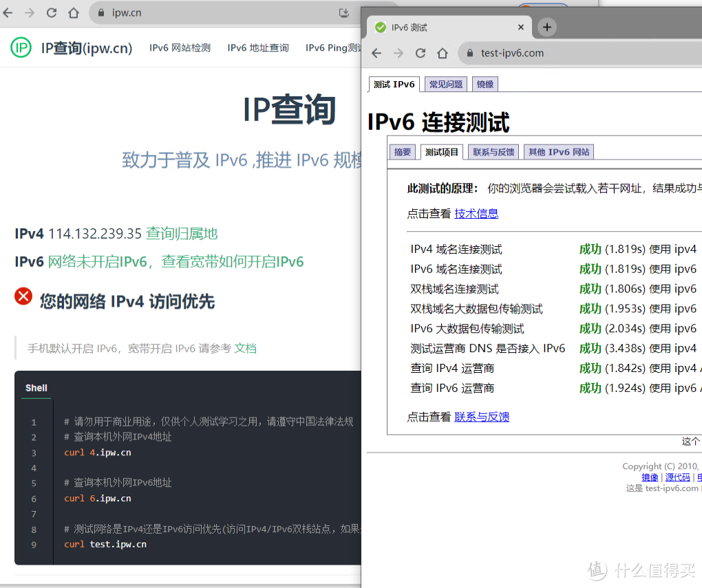Click IPv4 address 114.132.239.35
The image size is (702, 588).
point(95,234)
